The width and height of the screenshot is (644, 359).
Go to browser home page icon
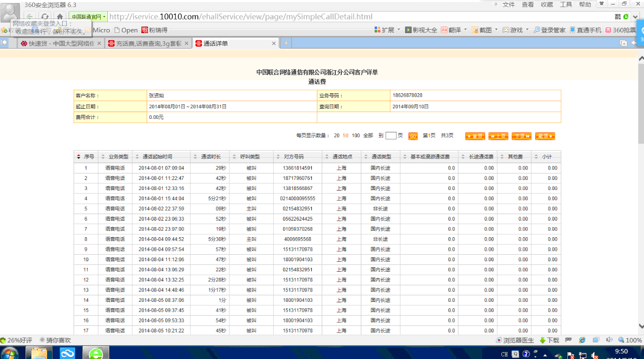pyautogui.click(x=60, y=17)
